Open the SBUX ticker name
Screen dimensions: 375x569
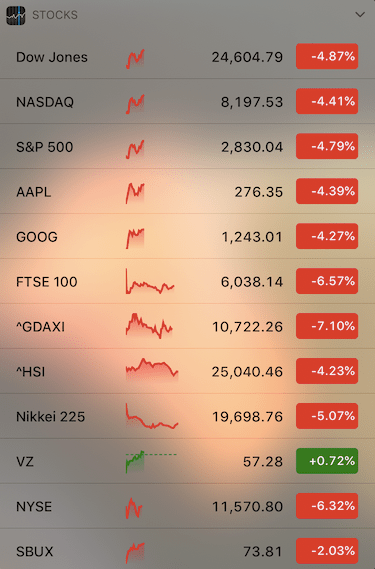tap(35, 551)
